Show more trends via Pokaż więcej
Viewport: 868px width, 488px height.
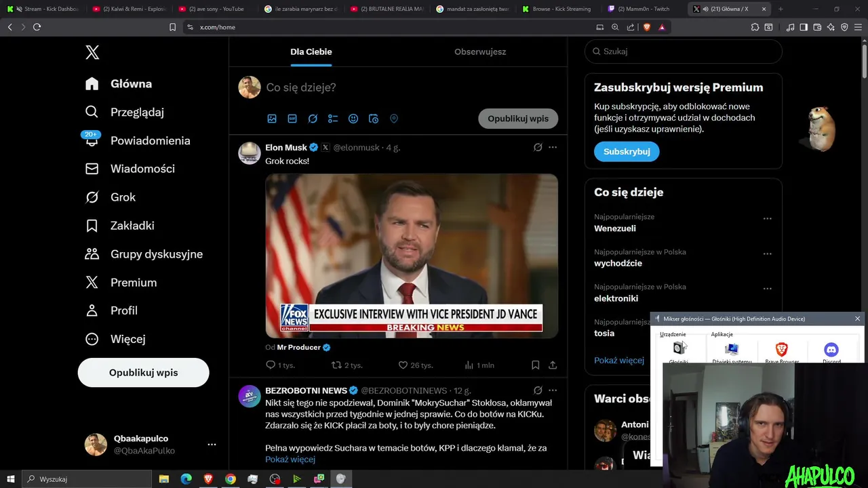tap(619, 361)
